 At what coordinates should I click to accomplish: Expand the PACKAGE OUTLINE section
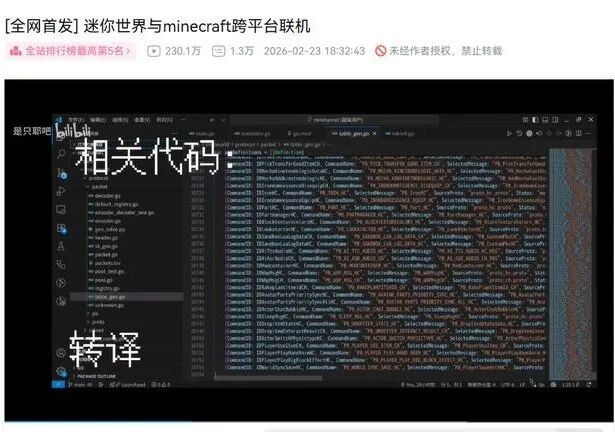(x=96, y=376)
